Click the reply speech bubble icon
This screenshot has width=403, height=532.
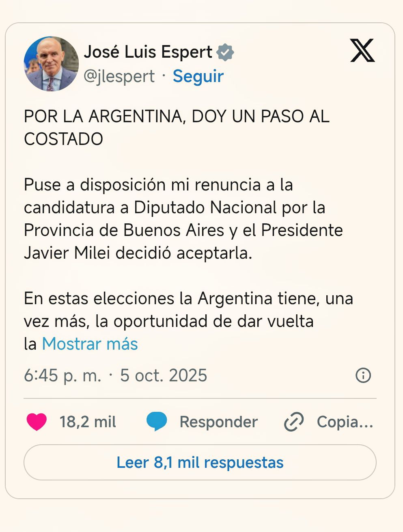point(156,422)
